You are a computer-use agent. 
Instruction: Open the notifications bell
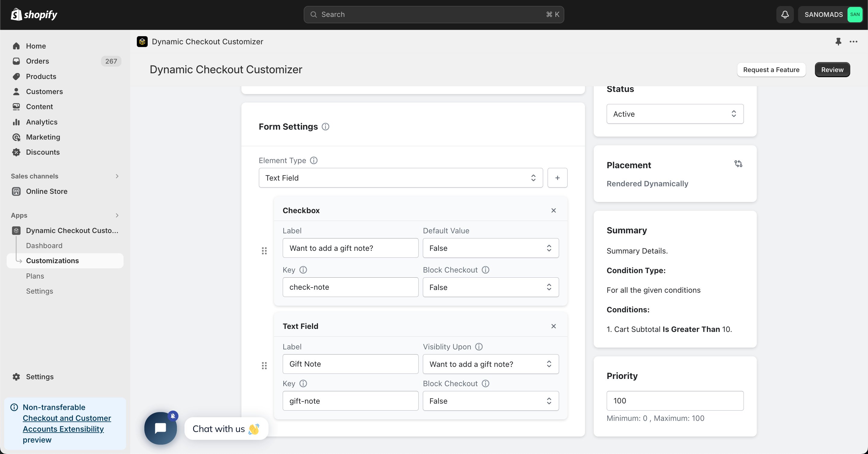(785, 14)
